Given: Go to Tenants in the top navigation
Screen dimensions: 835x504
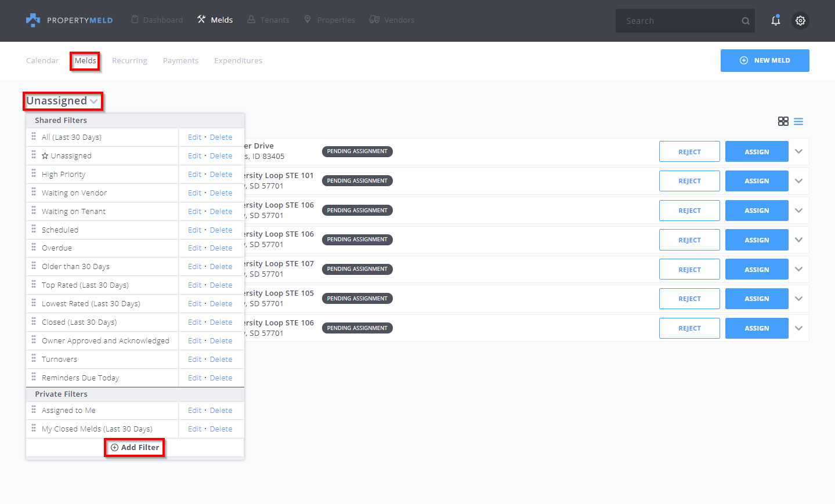Looking at the screenshot, I should (x=268, y=20).
